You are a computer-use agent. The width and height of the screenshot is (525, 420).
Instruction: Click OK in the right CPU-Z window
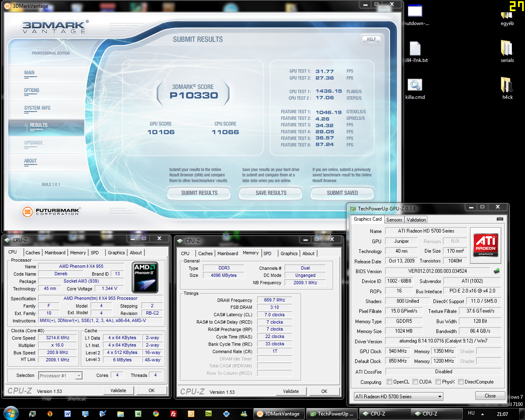point(324,391)
